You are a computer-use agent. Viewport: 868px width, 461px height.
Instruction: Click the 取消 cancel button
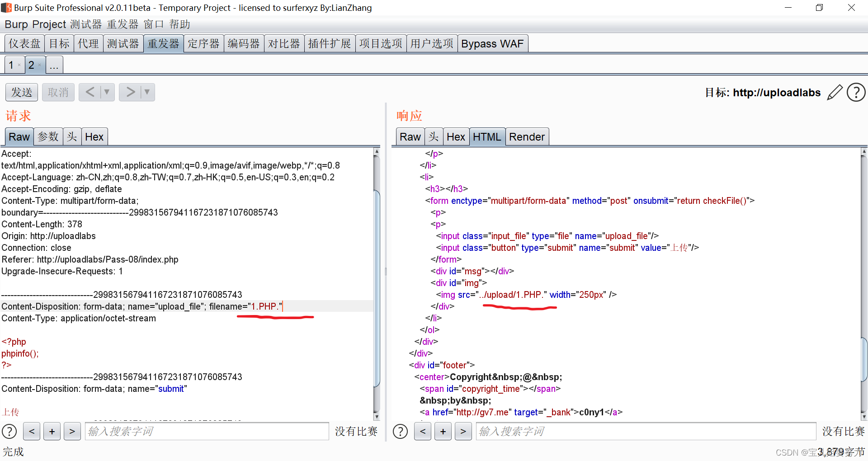58,92
